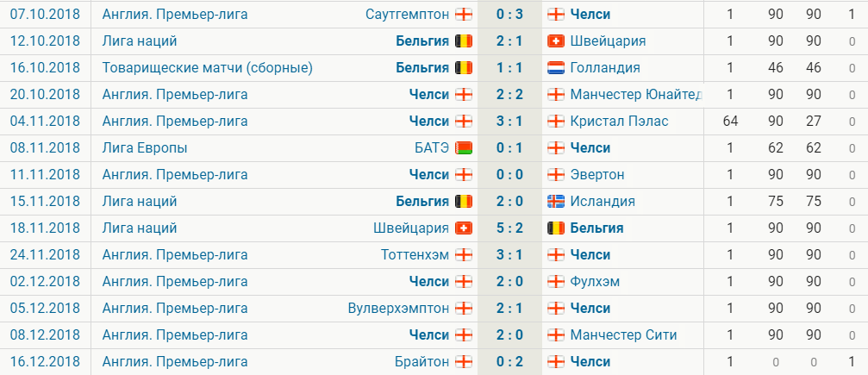Click substitution minute 64 in Кристал Пэлас row

pyautogui.click(x=730, y=121)
